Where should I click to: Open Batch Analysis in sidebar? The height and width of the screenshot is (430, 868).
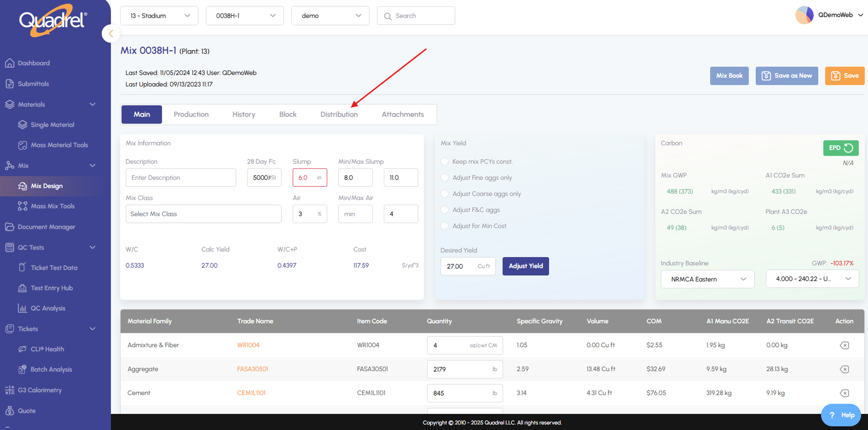coord(51,369)
